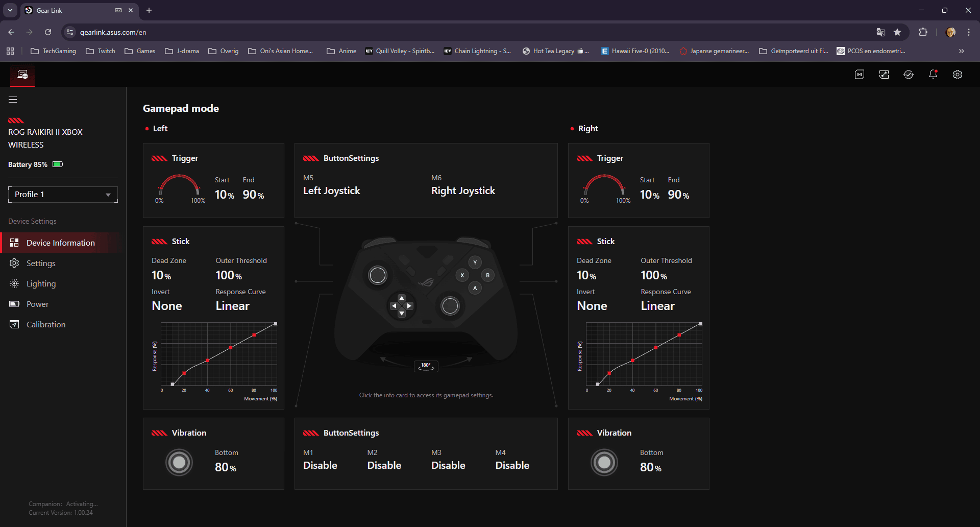Click the device manager icon tab
The image size is (980, 527).
tap(22, 75)
